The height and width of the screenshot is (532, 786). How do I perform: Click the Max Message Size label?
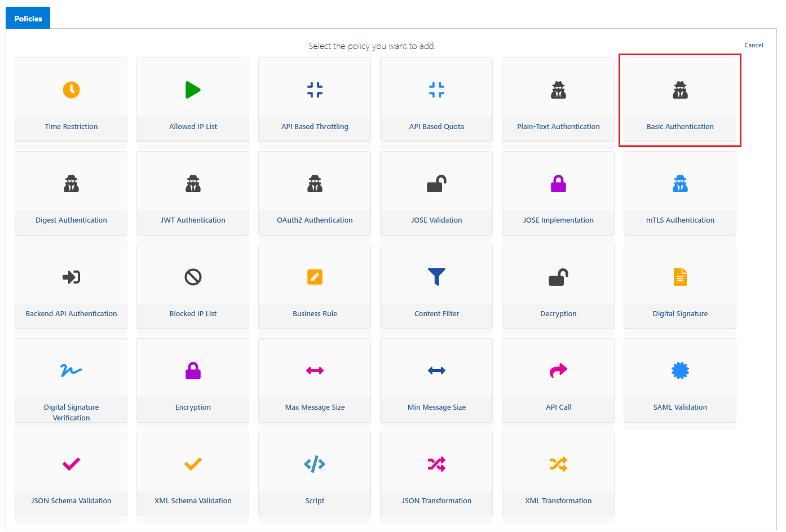tap(315, 407)
